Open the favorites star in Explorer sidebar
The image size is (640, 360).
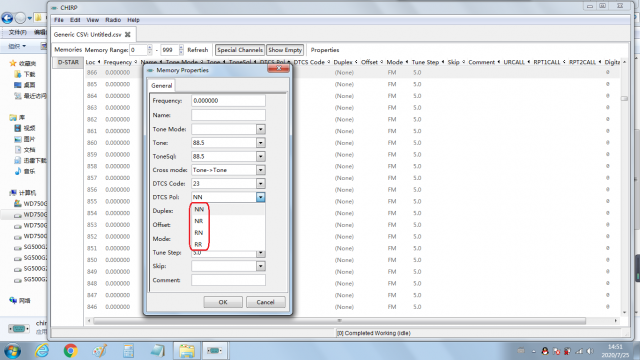point(13,63)
